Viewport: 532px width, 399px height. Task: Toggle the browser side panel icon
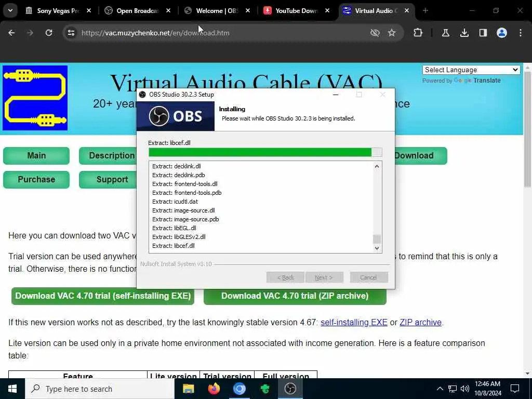pyautogui.click(x=483, y=33)
